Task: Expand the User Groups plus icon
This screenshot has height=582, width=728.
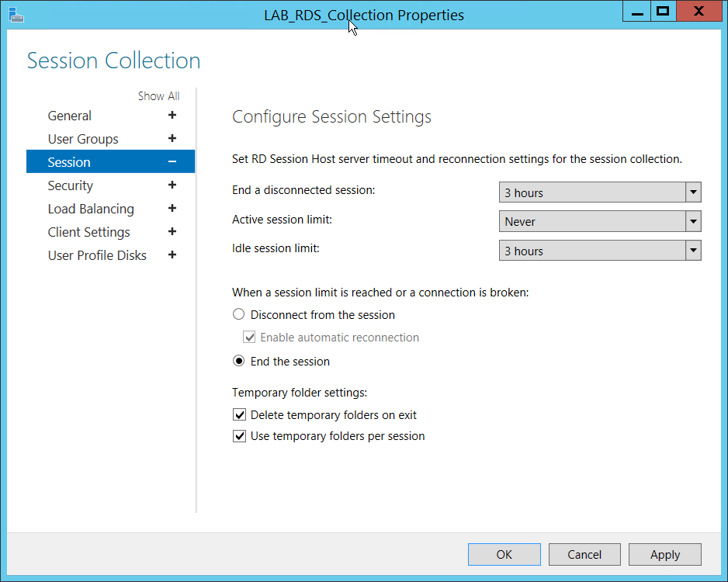Action: click(172, 139)
